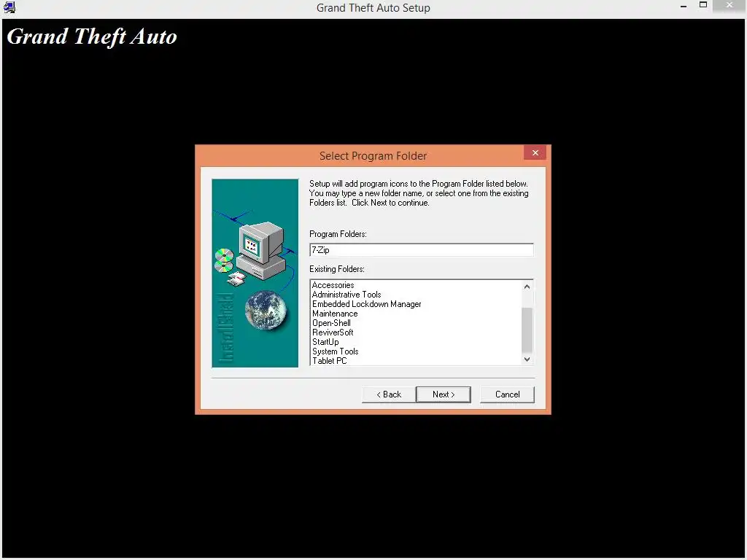Choose ReviverSoft folder entry
The width and height of the screenshot is (747, 560).
(333, 332)
